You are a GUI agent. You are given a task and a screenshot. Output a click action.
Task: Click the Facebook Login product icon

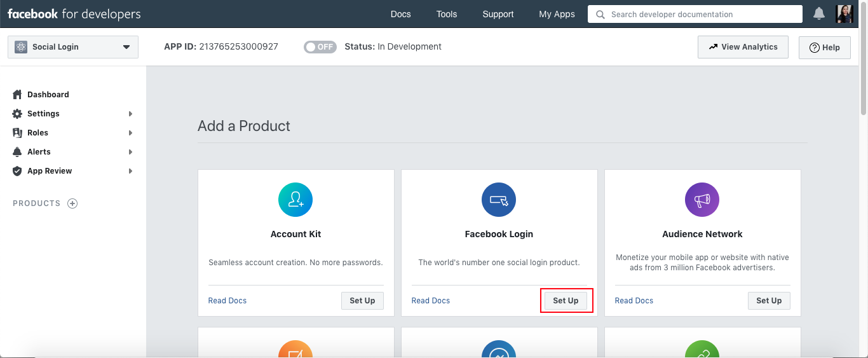[499, 200]
